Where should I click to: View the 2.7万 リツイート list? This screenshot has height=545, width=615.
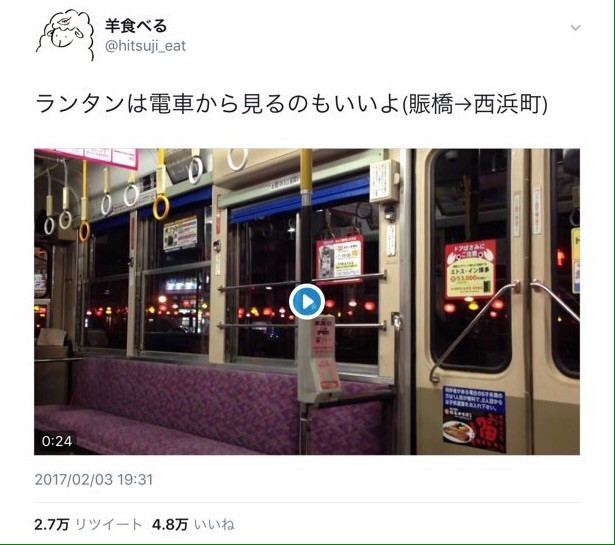(88, 524)
